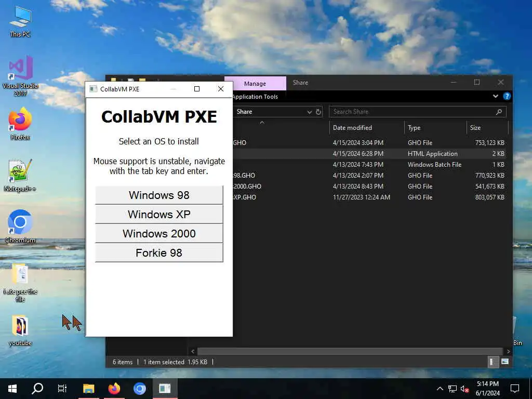
Task: Open the clock and date flyout
Action: [487, 389]
